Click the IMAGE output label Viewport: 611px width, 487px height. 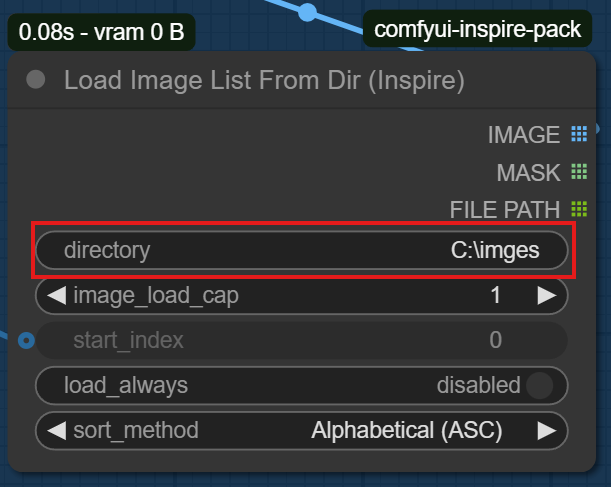[523, 134]
